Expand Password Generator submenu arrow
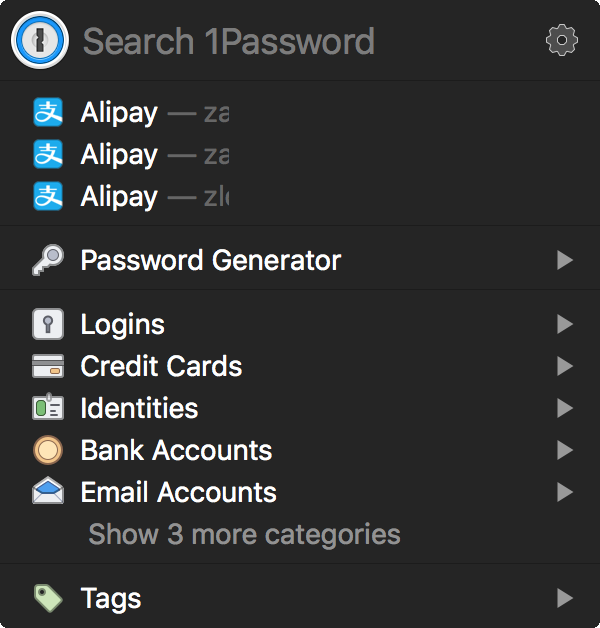Viewport: 600px width, 628px height. tap(565, 260)
